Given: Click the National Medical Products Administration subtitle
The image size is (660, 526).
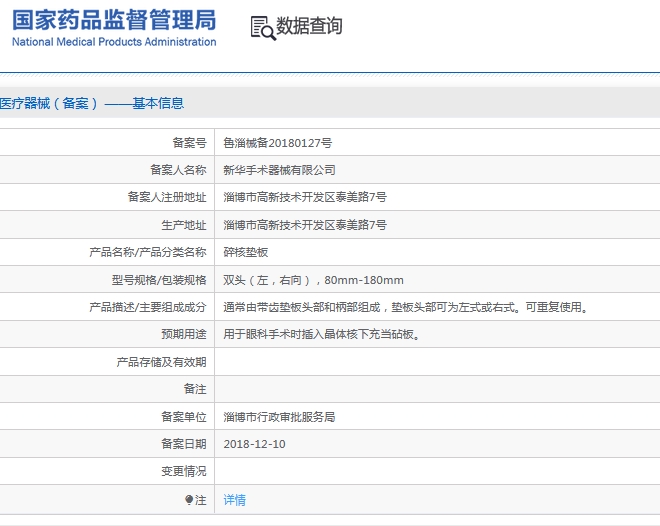Looking at the screenshot, I should click(114, 42).
